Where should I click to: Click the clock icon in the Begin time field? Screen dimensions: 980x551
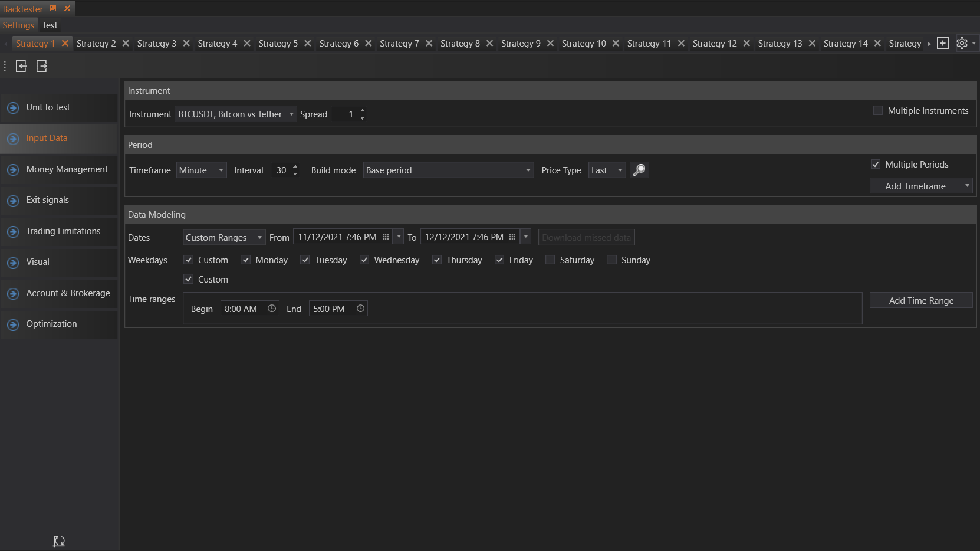coord(272,309)
